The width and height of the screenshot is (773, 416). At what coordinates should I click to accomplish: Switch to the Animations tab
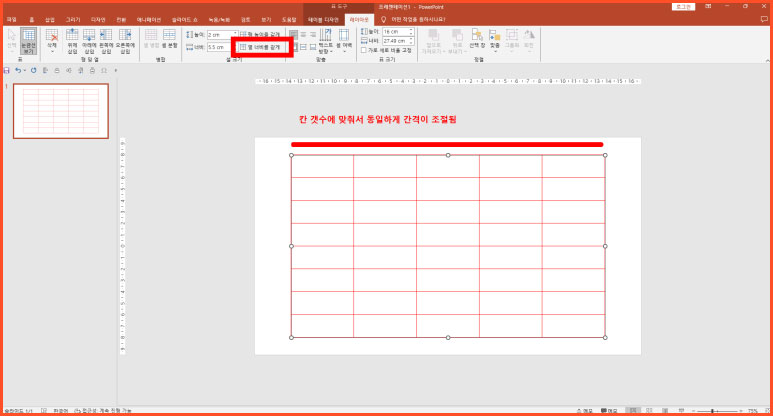pos(149,20)
